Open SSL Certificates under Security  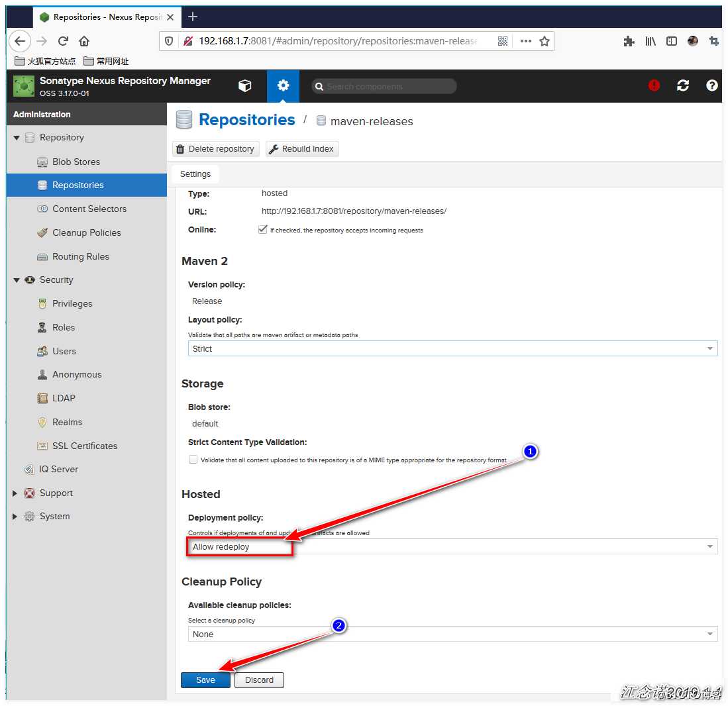pyautogui.click(x=85, y=446)
